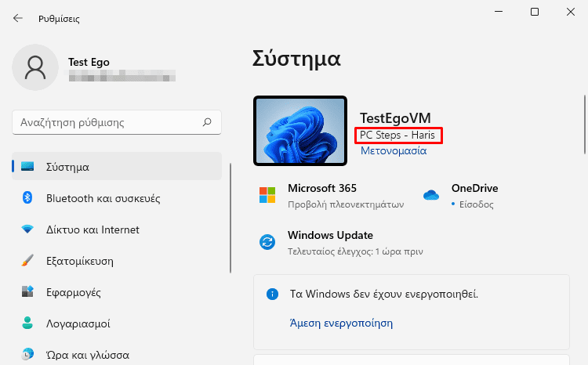Click the Λογαριασμοί person icon
588x365 pixels.
[x=27, y=323]
